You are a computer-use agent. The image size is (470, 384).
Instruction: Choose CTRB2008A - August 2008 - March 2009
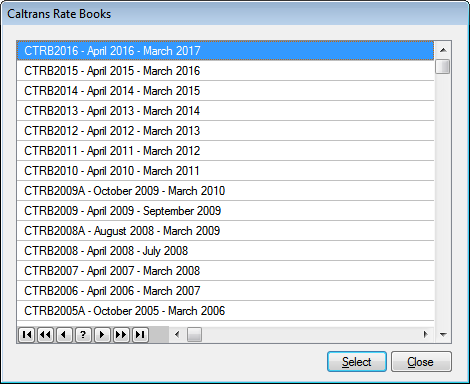click(x=225, y=231)
